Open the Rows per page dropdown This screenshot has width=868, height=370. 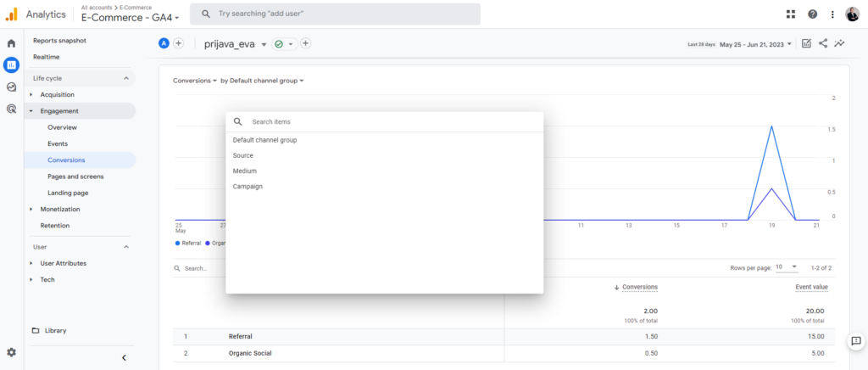785,267
